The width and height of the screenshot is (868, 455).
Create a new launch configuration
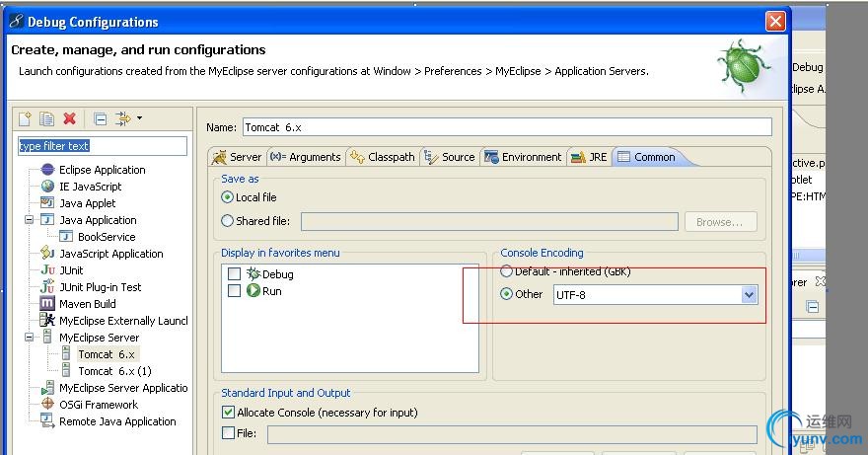point(25,118)
